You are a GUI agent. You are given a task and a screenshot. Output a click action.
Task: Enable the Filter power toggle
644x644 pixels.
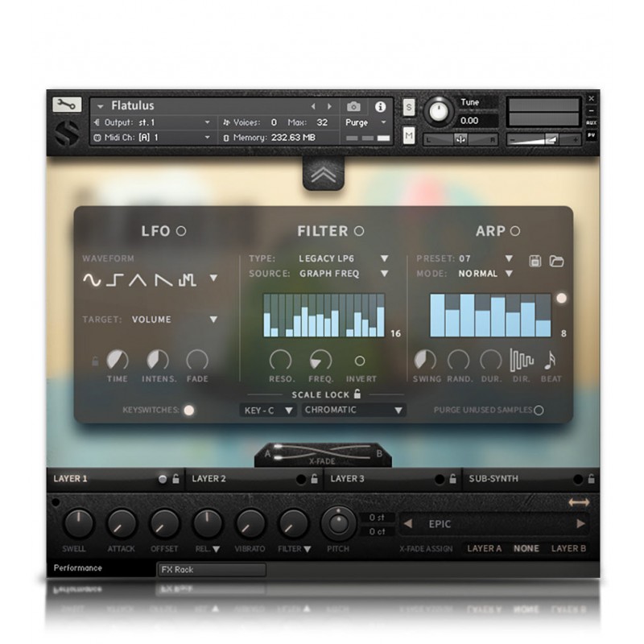coord(359,231)
